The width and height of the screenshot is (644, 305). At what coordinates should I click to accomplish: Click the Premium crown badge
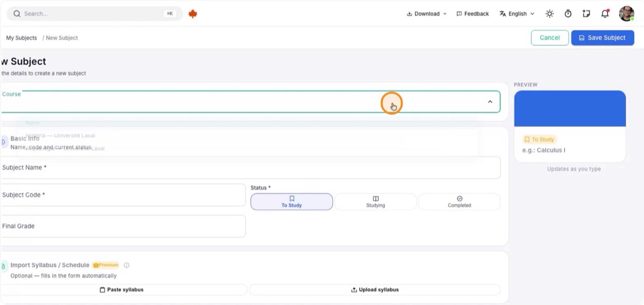pos(106,265)
